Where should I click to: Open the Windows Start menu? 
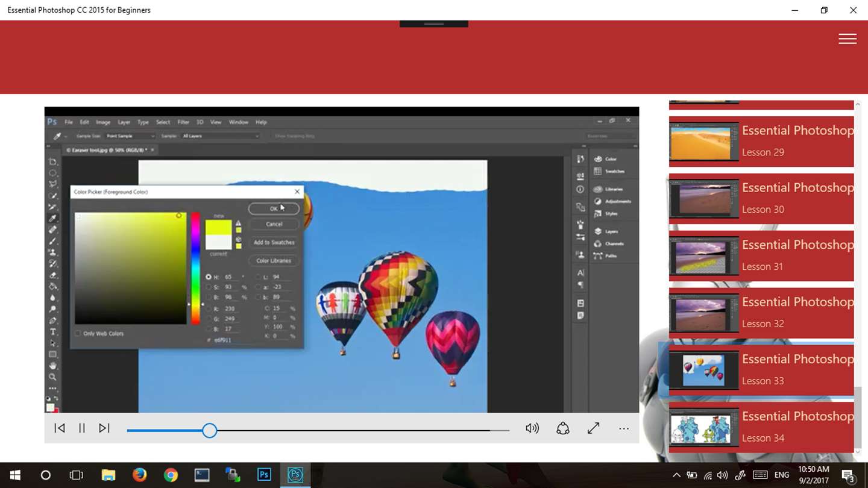click(x=14, y=475)
